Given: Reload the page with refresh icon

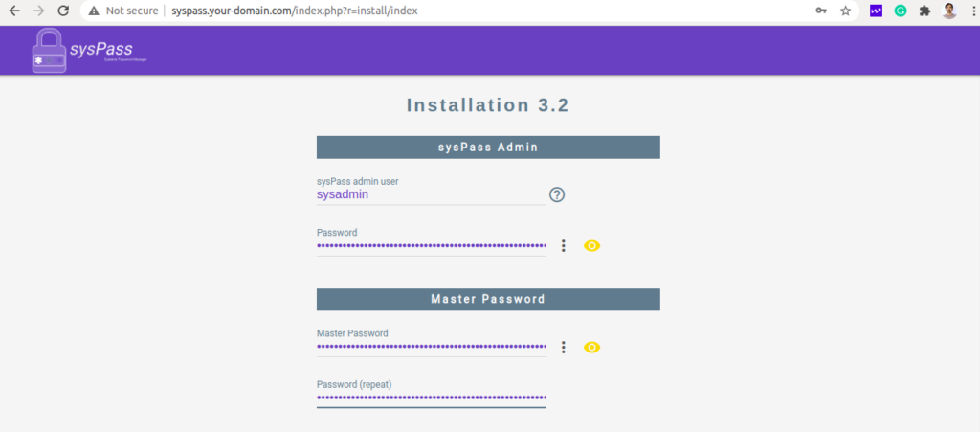Looking at the screenshot, I should pyautogui.click(x=63, y=11).
